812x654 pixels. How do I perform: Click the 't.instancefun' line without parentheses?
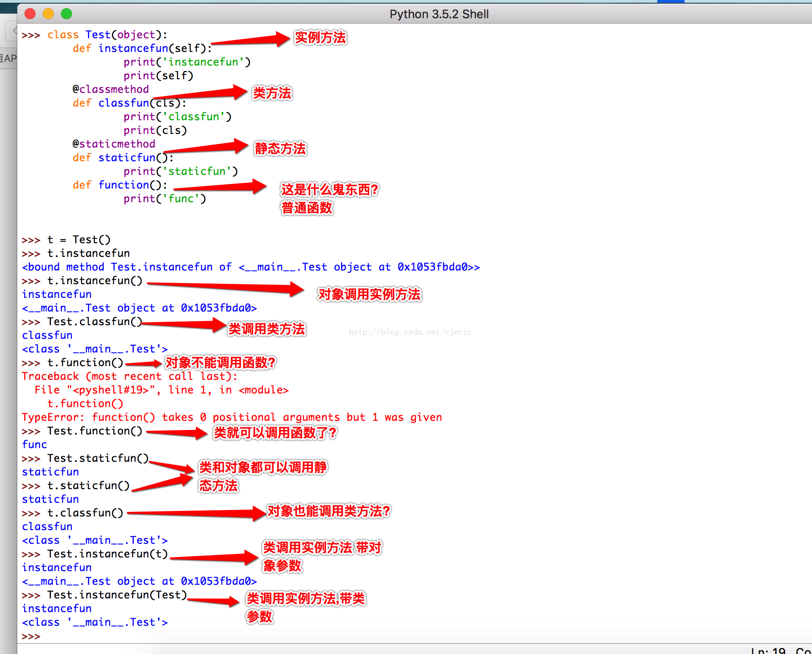[x=88, y=253]
